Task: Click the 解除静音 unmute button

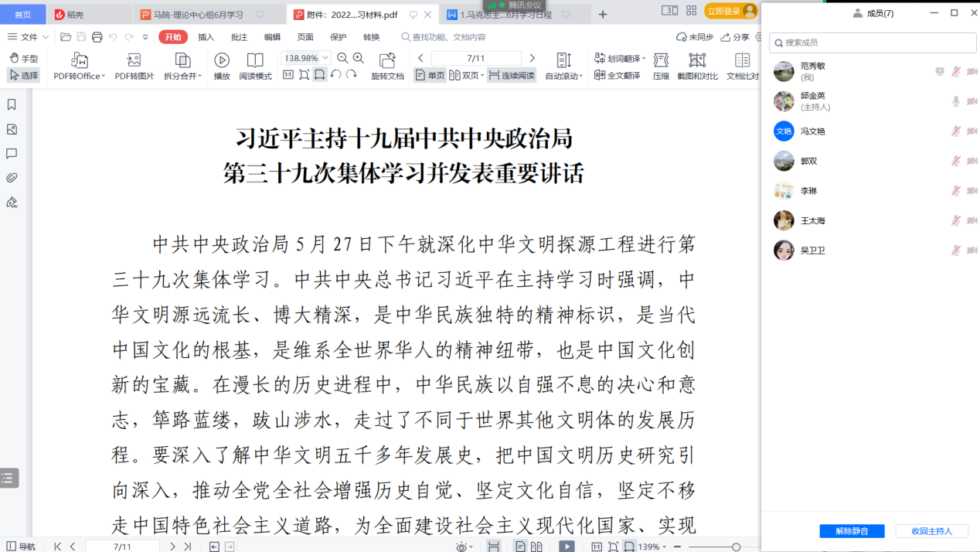Action: pyautogui.click(x=852, y=531)
